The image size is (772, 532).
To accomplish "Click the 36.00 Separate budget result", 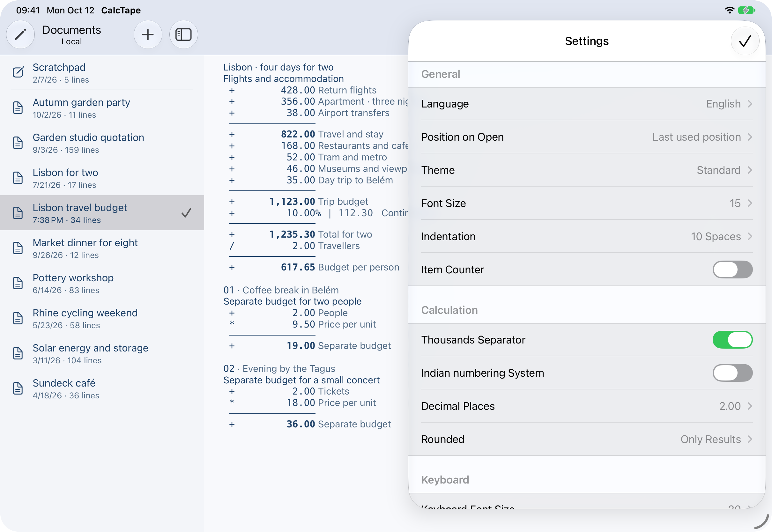I will point(310,424).
